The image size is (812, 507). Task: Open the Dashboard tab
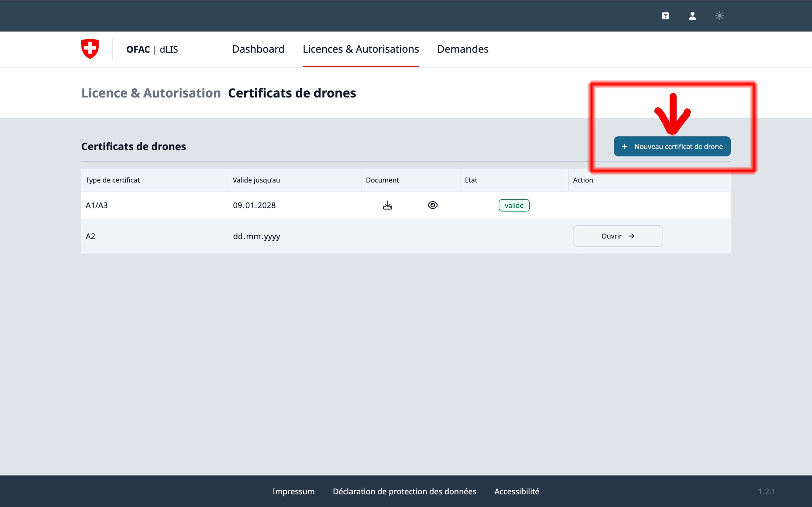pyautogui.click(x=258, y=49)
